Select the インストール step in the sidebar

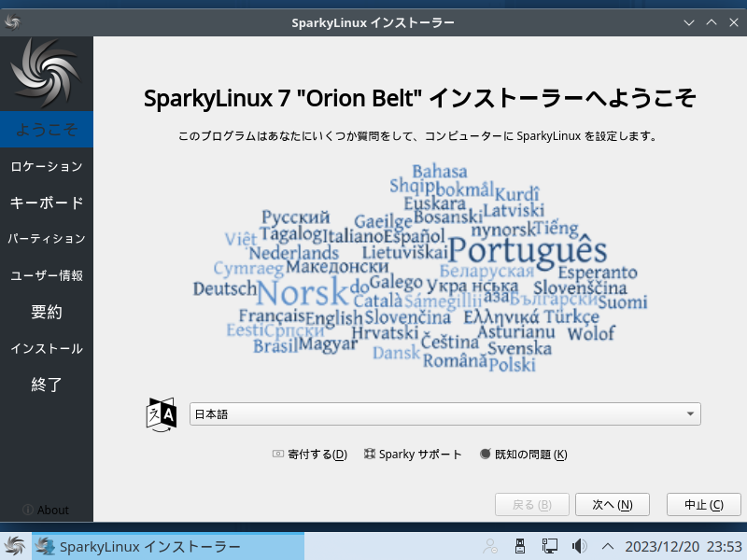point(46,348)
